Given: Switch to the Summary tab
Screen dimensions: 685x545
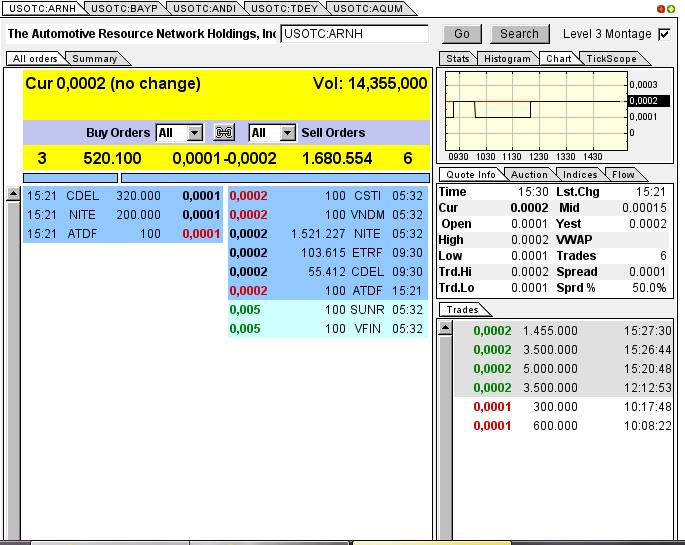Looking at the screenshot, I should pos(94,59).
